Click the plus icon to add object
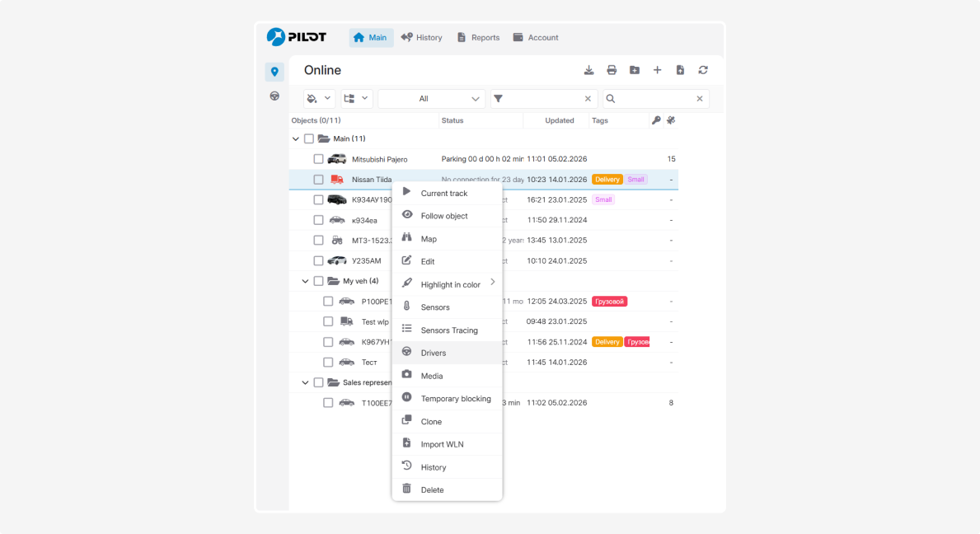980x534 pixels. click(658, 71)
